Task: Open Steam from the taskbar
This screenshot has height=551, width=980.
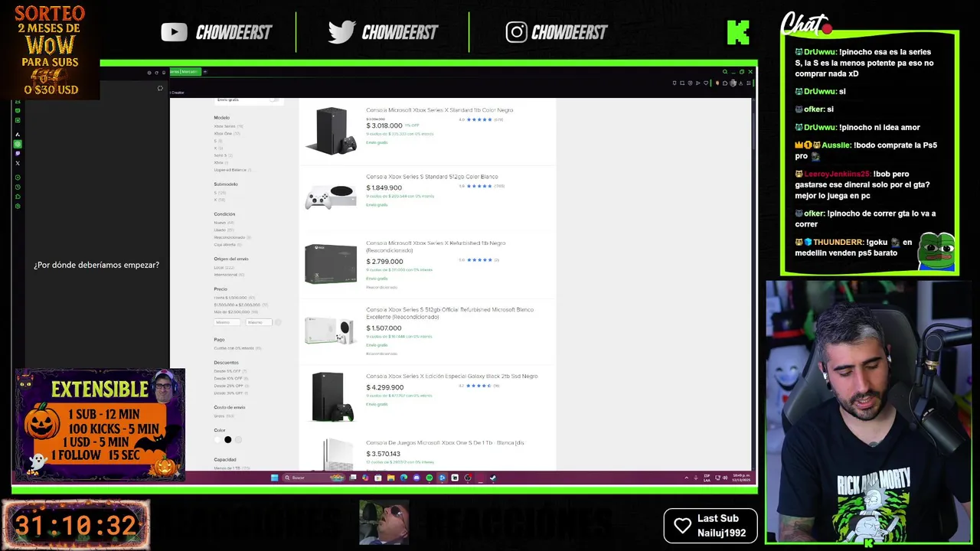Action: pos(492,478)
